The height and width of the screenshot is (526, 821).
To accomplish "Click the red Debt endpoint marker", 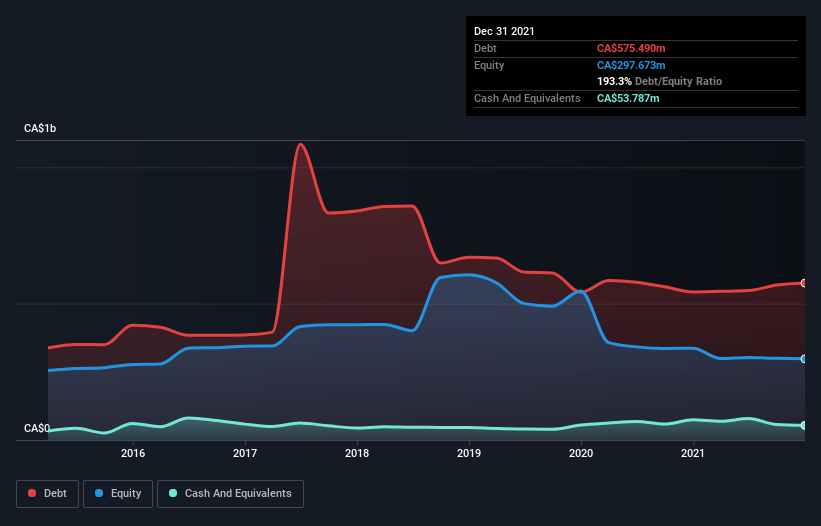I will pyautogui.click(x=804, y=283).
